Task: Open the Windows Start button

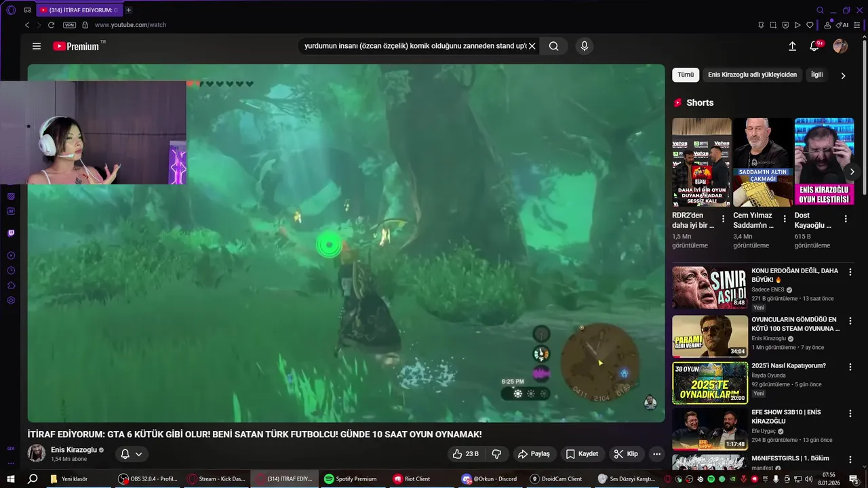Action: pyautogui.click(x=11, y=479)
